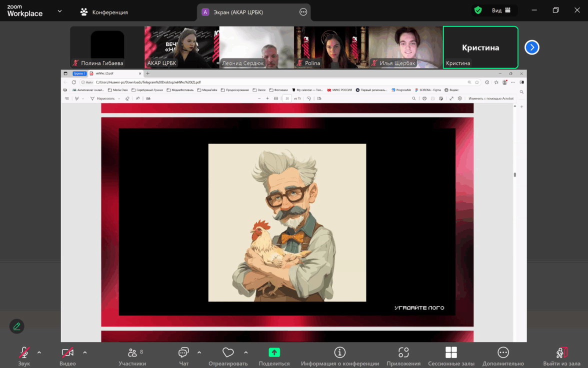588x368 pixels.
Task: Click the Вид (View) button
Action: click(501, 10)
